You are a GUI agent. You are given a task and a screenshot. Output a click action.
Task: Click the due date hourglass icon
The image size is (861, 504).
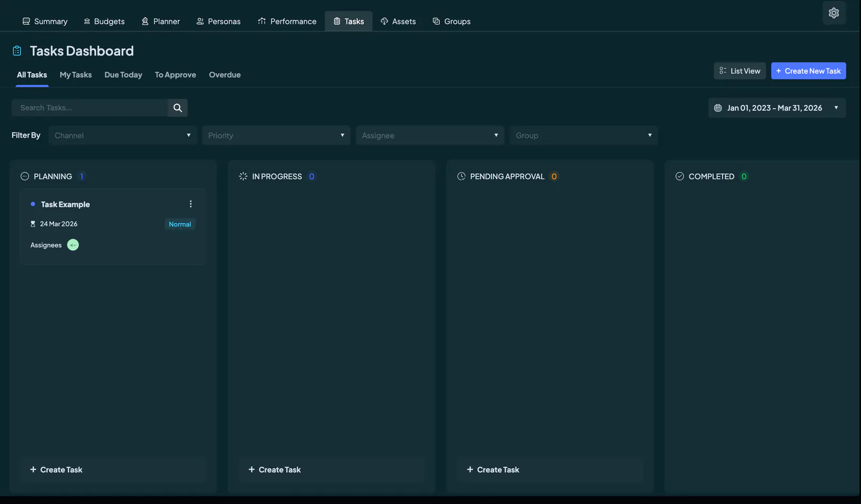(x=33, y=224)
